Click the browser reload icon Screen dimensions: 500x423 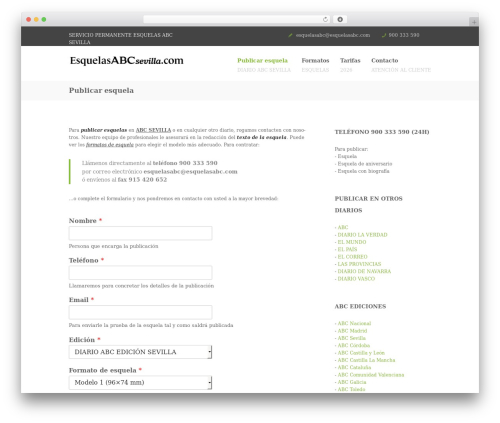tap(325, 19)
